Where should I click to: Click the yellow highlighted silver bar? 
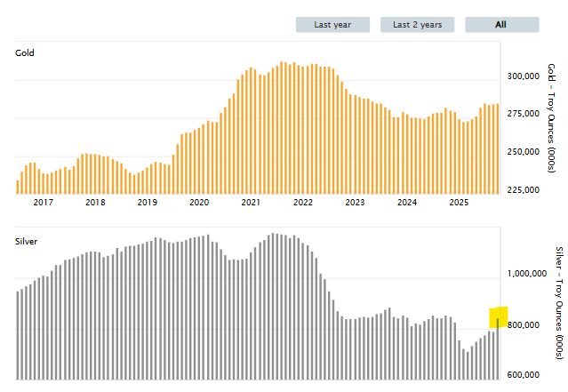pos(498,318)
